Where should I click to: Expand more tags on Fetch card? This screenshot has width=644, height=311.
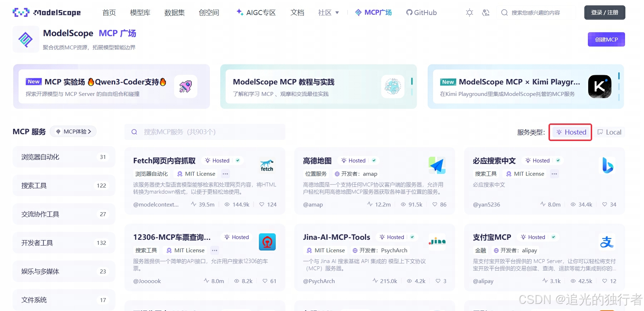[x=225, y=174]
